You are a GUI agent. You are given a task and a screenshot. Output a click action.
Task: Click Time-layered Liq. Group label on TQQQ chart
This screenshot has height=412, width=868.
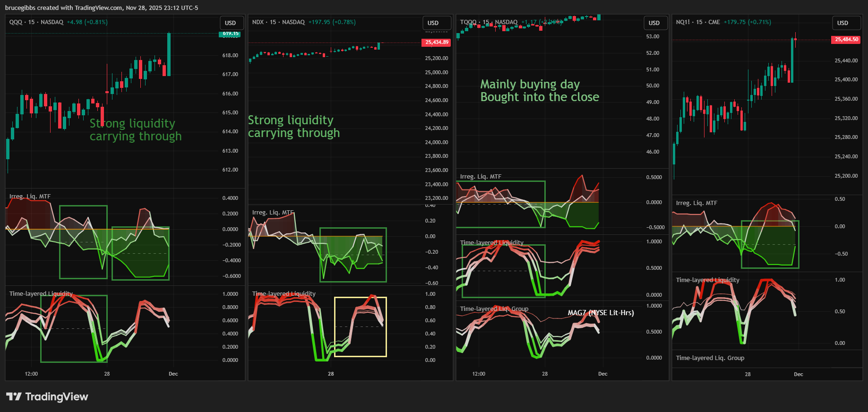pos(494,309)
